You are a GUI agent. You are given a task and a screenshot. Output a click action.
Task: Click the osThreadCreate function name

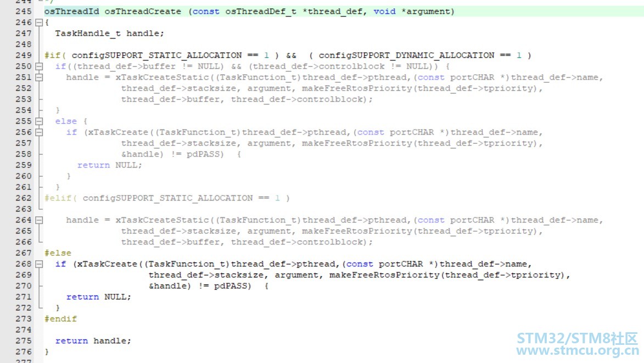click(143, 12)
